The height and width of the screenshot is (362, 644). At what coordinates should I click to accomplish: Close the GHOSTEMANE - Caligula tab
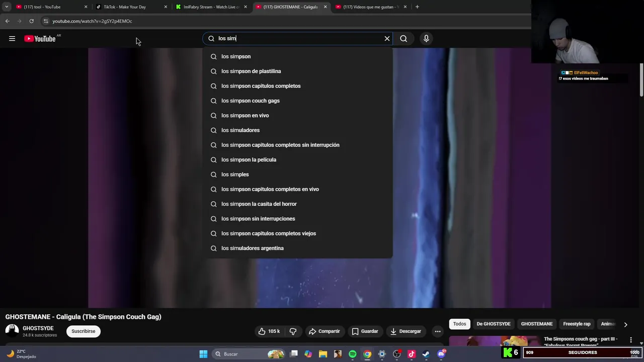click(x=325, y=7)
